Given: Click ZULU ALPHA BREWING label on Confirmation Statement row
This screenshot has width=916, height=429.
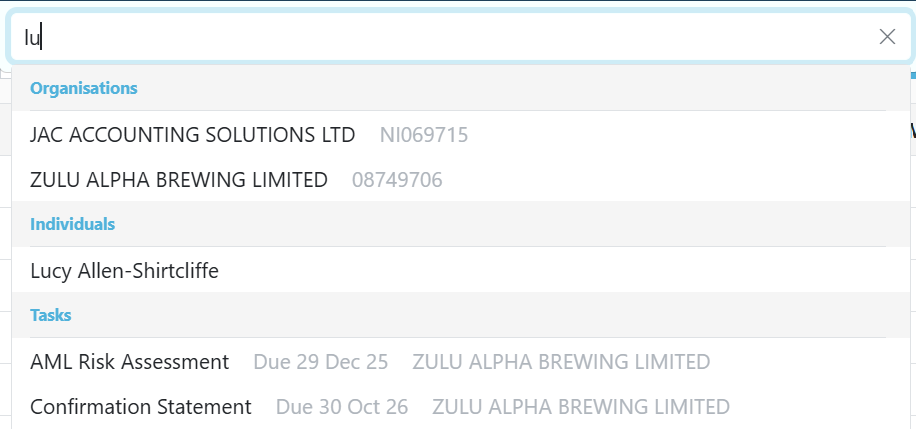Looking at the screenshot, I should coord(581,407).
